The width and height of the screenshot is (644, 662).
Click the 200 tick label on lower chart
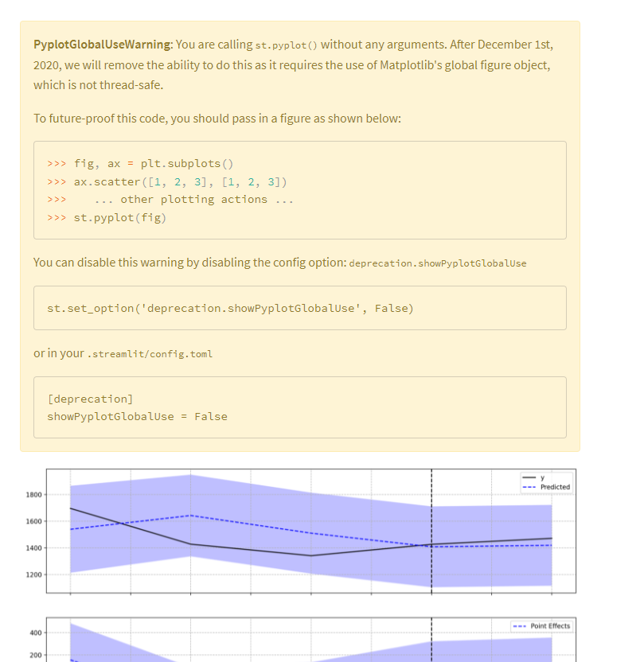[36, 656]
